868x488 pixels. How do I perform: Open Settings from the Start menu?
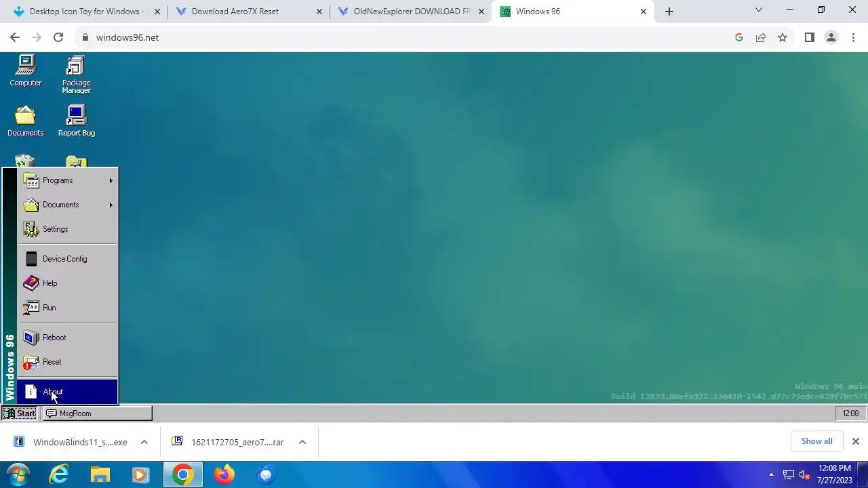(67, 229)
